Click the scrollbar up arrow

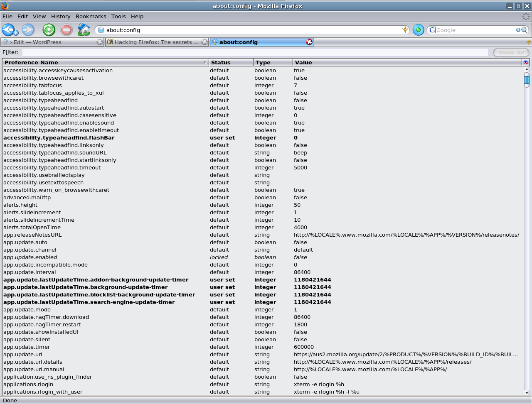527,69
